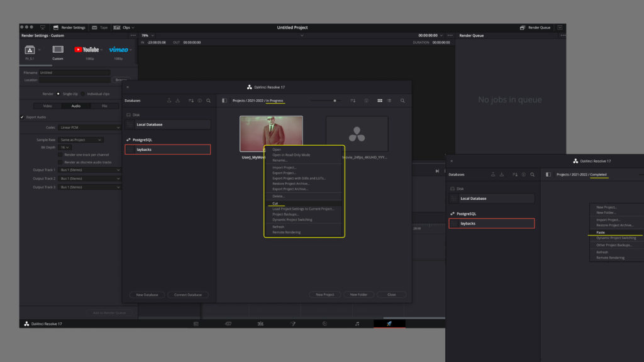Open the Render Queue panel options dots
The height and width of the screenshot is (362, 644).
pos(563,36)
